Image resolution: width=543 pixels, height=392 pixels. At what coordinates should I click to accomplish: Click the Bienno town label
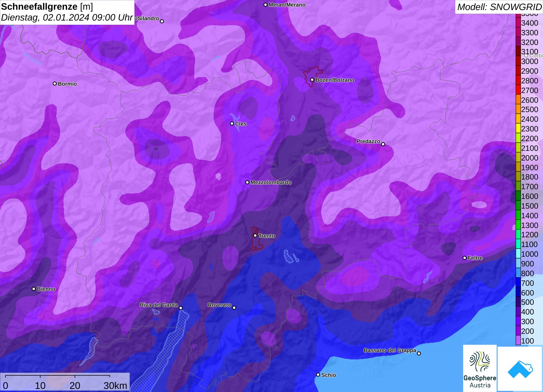46,289
